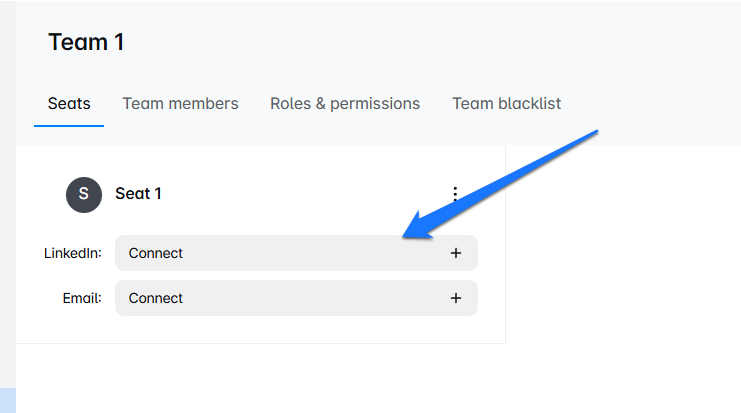741x413 pixels.
Task: Select the Team blacklist tab
Action: point(506,104)
